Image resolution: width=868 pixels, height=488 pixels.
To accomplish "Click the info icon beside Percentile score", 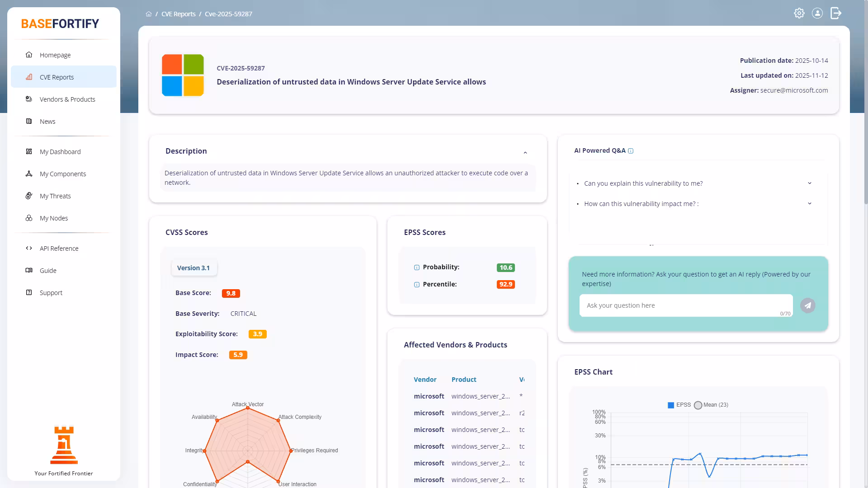I will coord(416,285).
